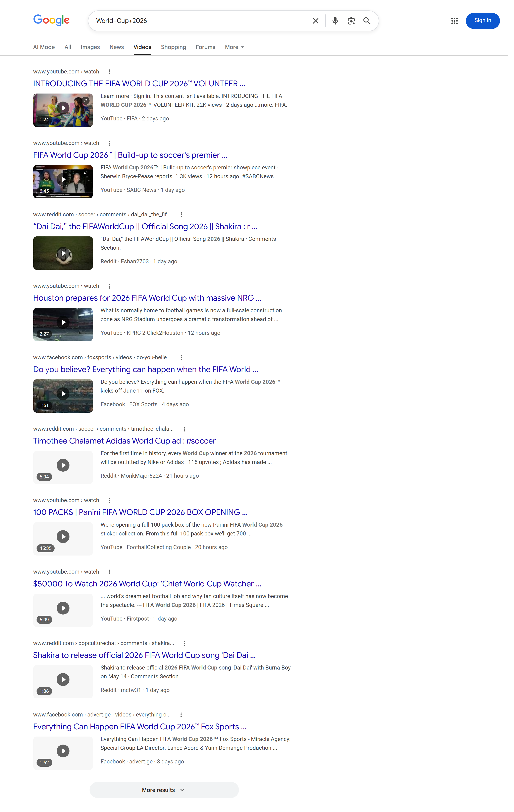
Task: Open options menu for Volunteer Kit result
Action: [x=109, y=72]
